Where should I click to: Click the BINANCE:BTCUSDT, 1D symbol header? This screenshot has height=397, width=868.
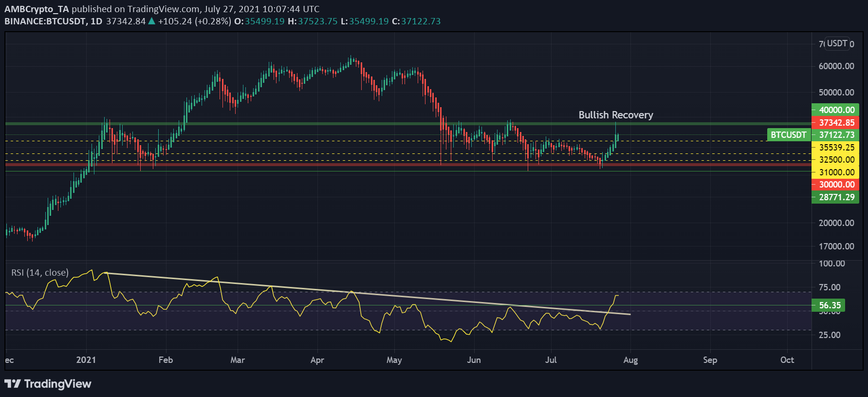click(54, 21)
